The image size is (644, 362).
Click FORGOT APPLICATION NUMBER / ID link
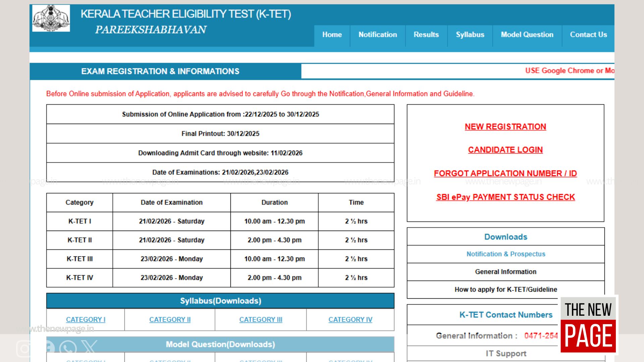(x=505, y=174)
